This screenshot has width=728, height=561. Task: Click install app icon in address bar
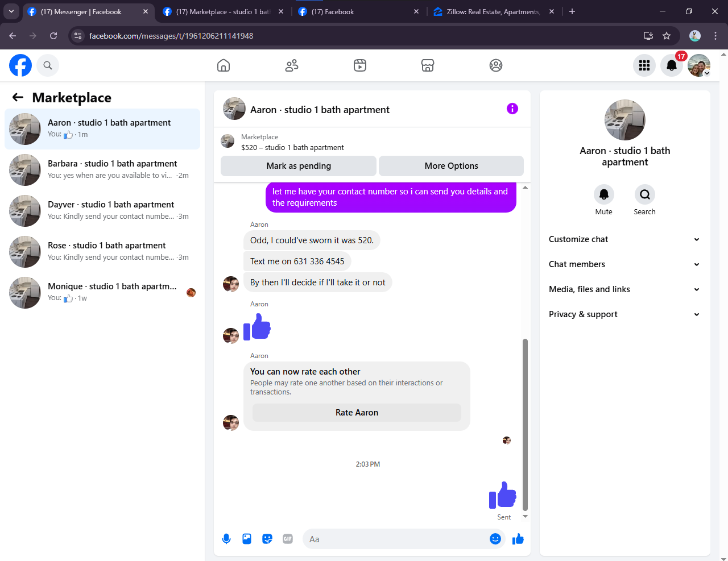(648, 36)
